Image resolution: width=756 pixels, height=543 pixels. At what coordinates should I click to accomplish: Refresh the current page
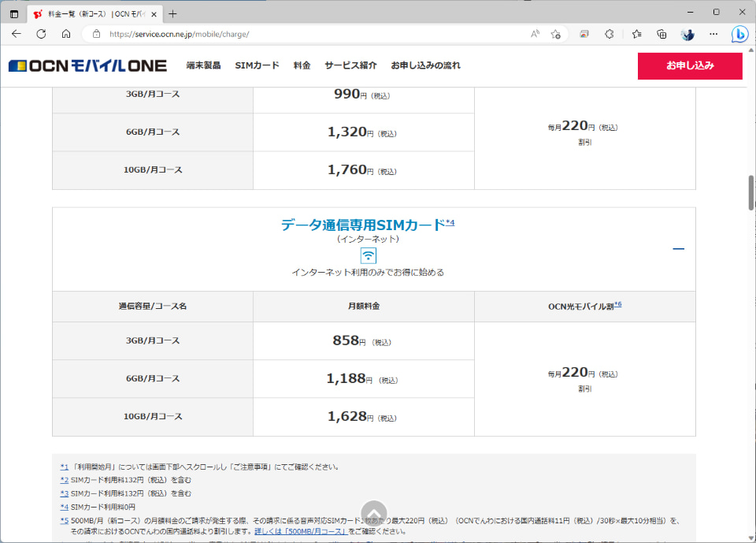pyautogui.click(x=40, y=35)
